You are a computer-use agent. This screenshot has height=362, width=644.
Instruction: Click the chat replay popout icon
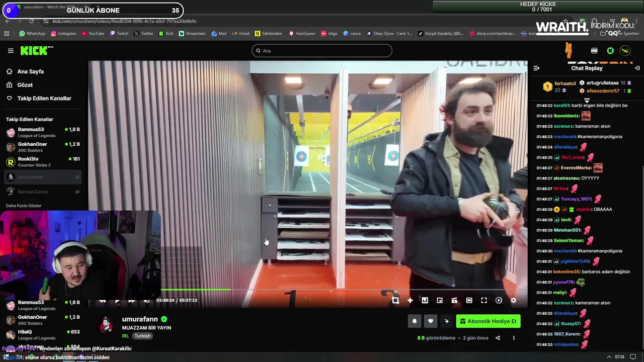click(x=637, y=68)
